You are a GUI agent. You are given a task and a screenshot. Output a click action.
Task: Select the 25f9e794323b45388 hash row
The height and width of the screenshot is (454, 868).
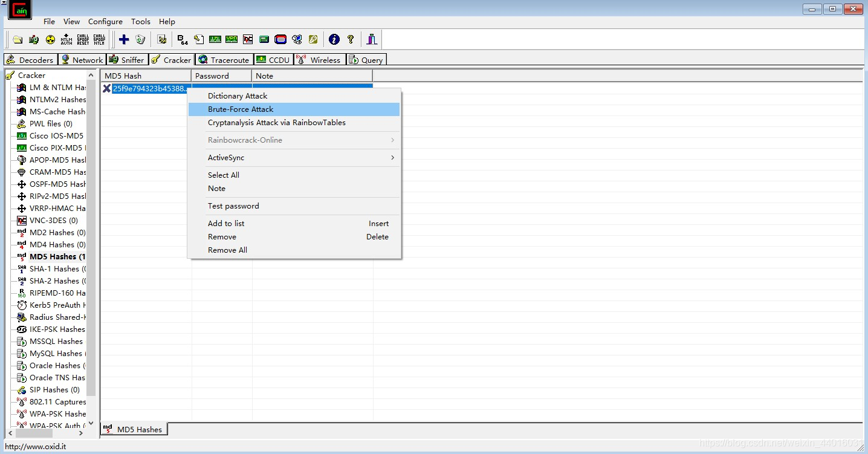pos(236,89)
